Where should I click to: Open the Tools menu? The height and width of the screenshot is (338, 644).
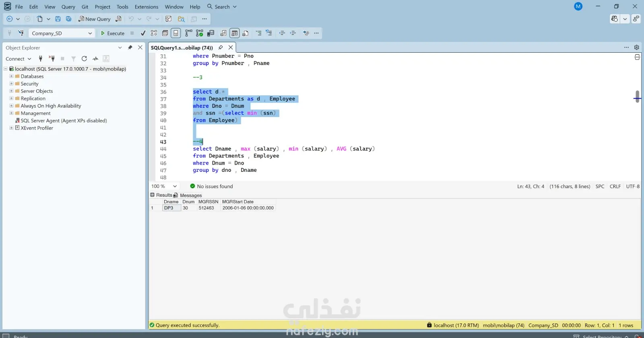[x=122, y=7]
